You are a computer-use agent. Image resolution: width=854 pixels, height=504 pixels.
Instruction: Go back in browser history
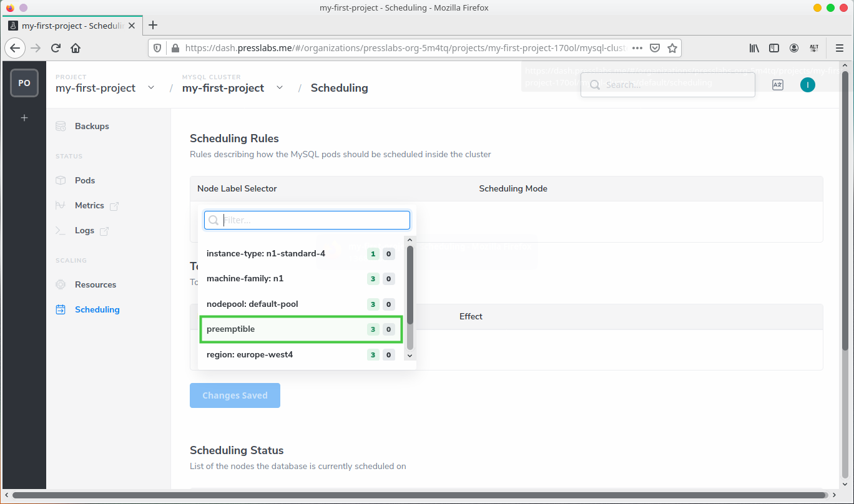[16, 48]
